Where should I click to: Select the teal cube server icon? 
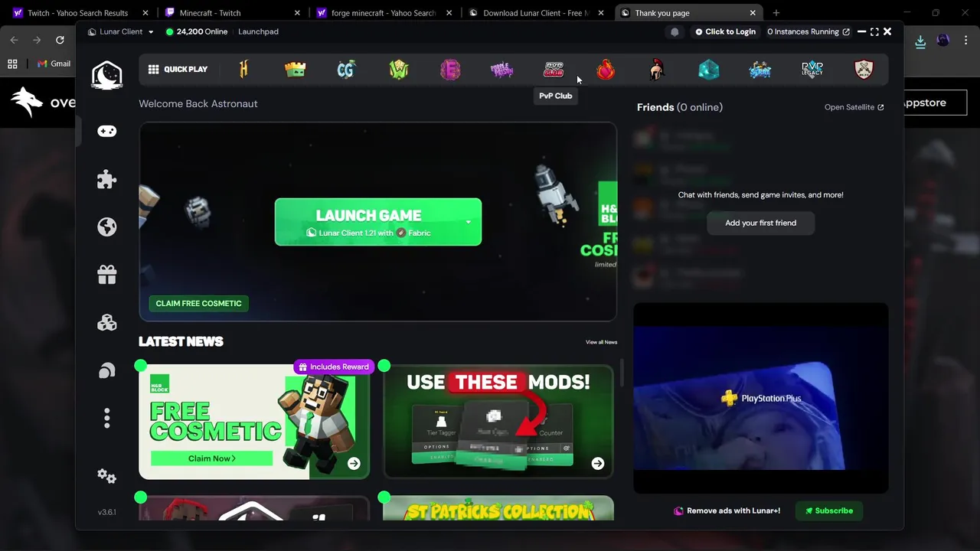709,70
